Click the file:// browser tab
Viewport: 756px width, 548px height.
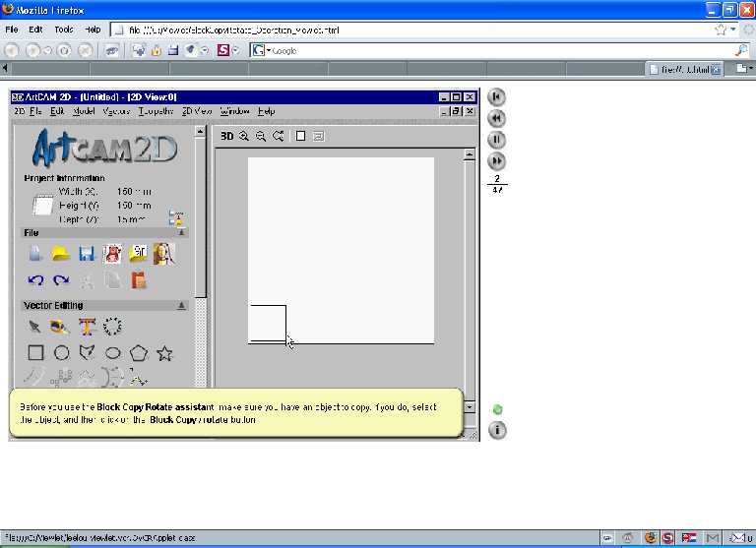click(x=685, y=70)
